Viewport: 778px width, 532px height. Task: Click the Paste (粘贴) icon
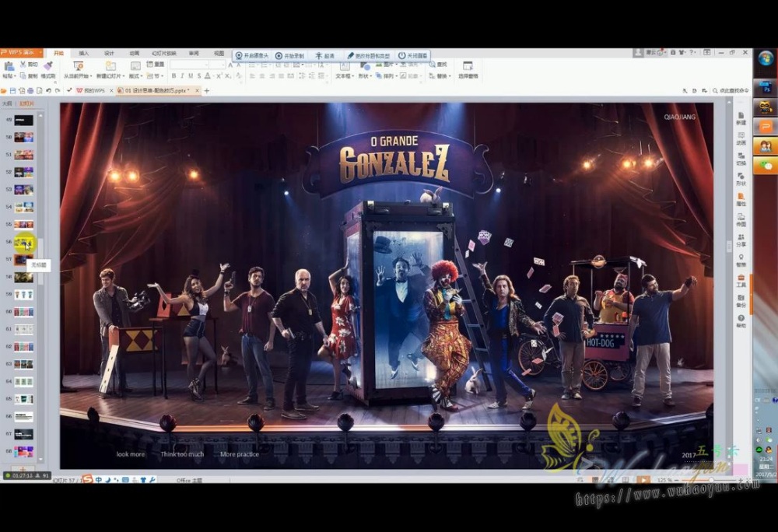(x=9, y=66)
